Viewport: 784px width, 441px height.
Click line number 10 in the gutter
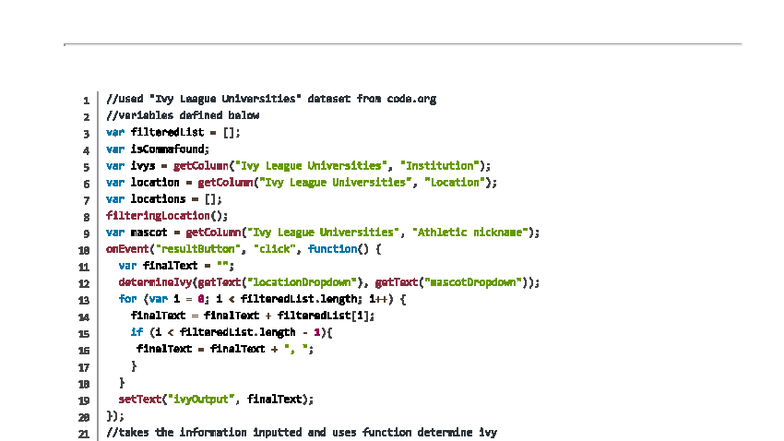[x=84, y=250]
